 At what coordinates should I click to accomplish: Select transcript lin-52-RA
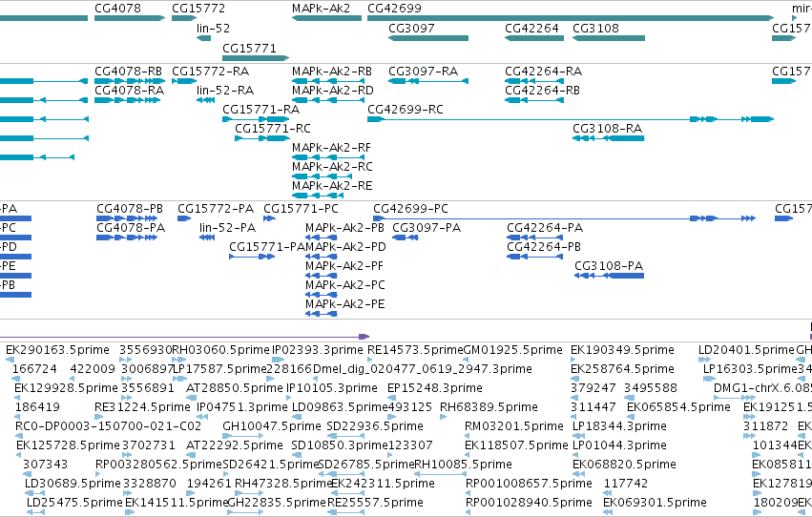click(x=225, y=91)
